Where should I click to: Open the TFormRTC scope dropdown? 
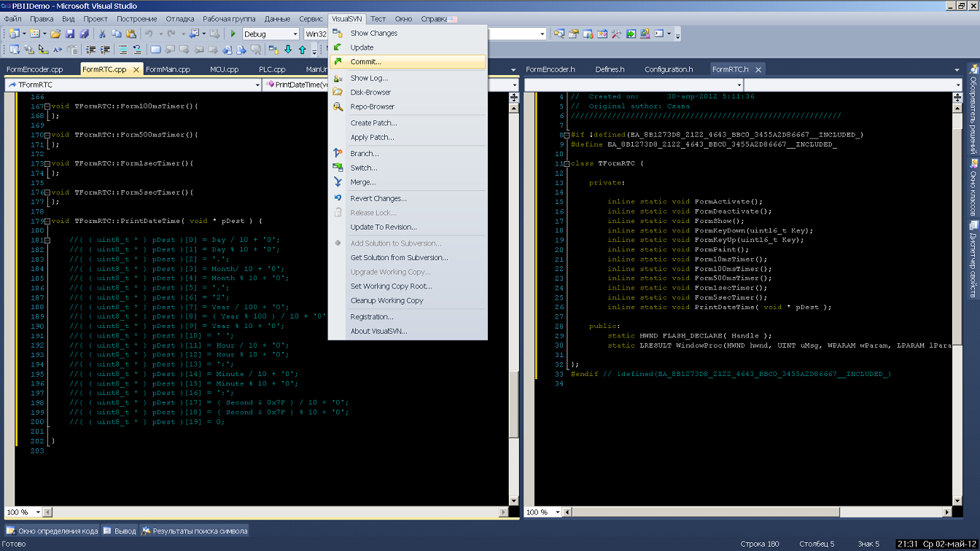pos(257,85)
